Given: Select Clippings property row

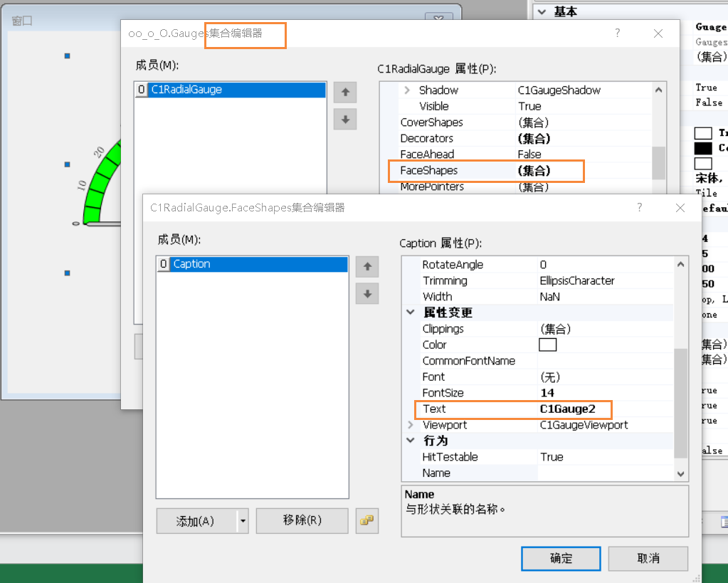Looking at the screenshot, I should (547, 329).
